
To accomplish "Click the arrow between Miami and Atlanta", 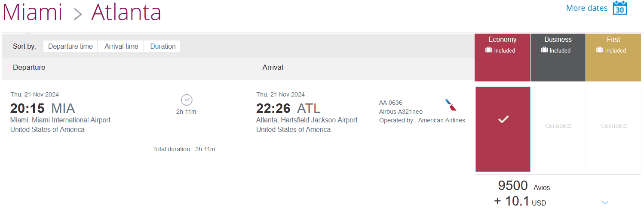I will [77, 14].
